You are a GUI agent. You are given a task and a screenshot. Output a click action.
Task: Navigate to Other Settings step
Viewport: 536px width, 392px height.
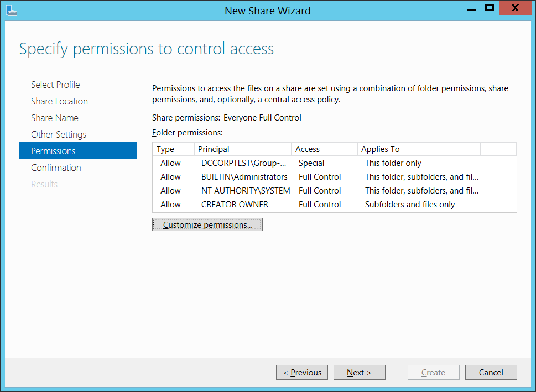(x=59, y=134)
